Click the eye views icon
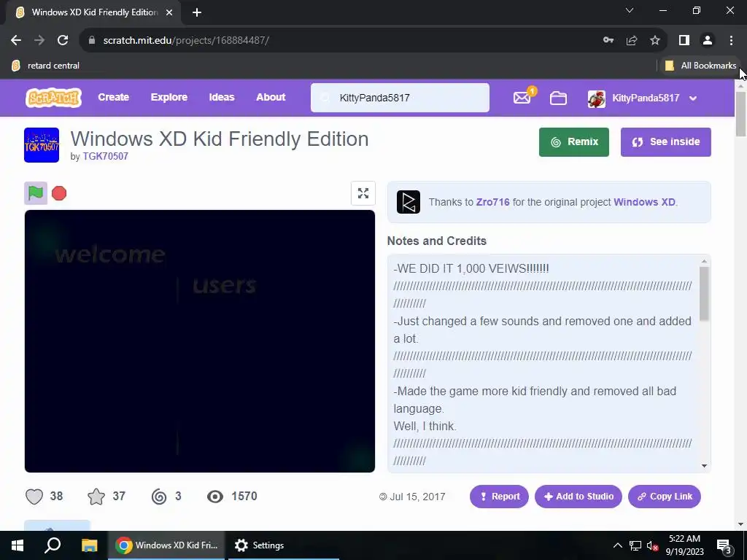The width and height of the screenshot is (747, 560). 215,497
